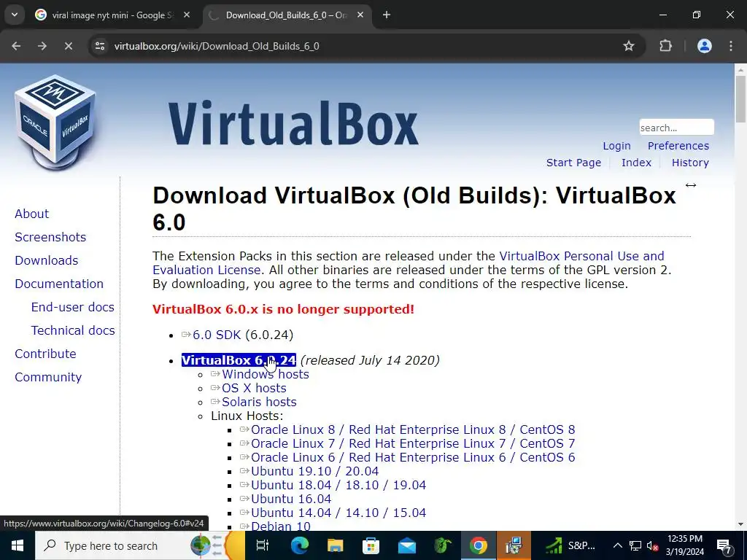Open Community in sidebar
The height and width of the screenshot is (560, 747).
pyautogui.click(x=48, y=377)
